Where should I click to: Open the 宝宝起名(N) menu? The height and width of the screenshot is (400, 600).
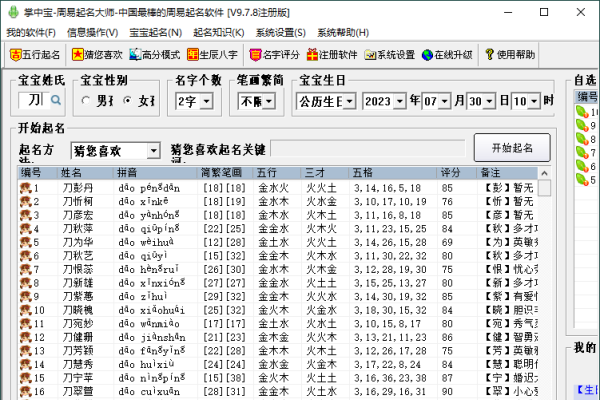click(x=156, y=33)
